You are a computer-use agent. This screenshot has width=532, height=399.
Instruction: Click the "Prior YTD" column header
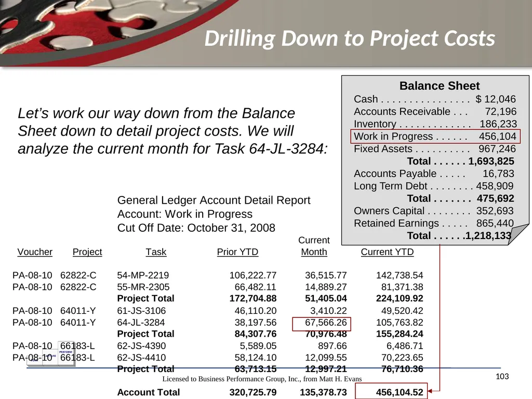coord(237,252)
